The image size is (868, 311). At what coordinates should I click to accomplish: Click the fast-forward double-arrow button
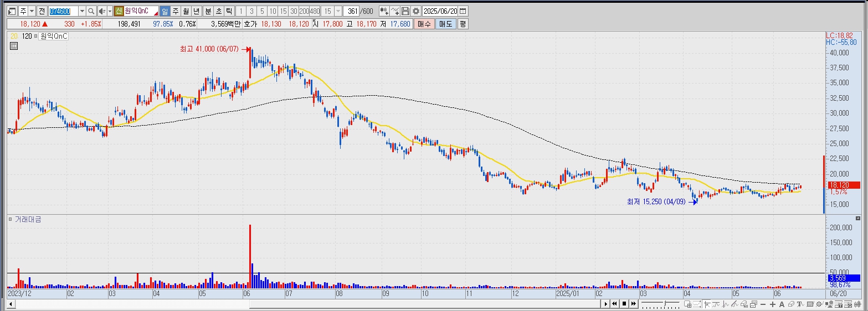tap(634, 304)
